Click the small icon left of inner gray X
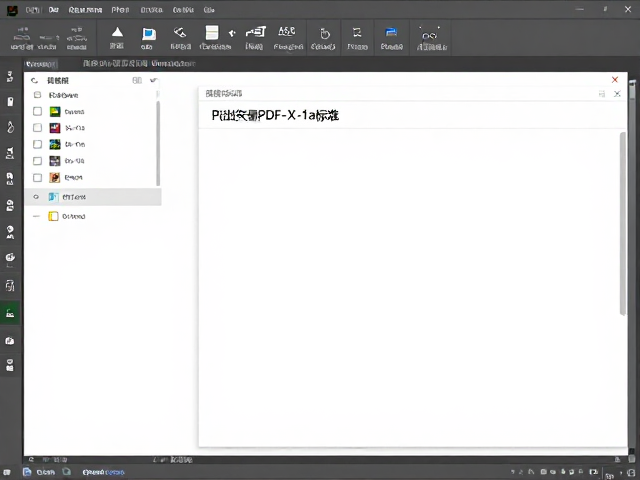Viewport: 640px width, 480px height. coord(602,94)
